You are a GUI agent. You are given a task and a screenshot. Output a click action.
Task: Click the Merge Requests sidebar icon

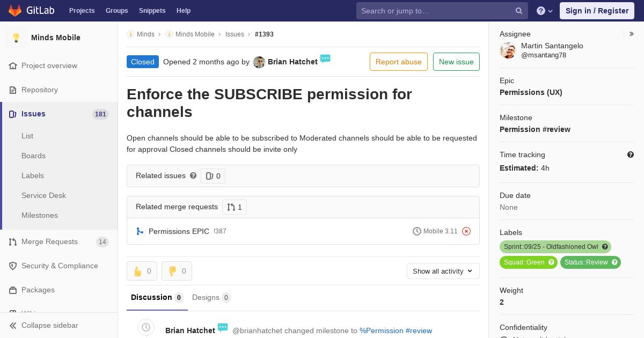click(x=13, y=241)
